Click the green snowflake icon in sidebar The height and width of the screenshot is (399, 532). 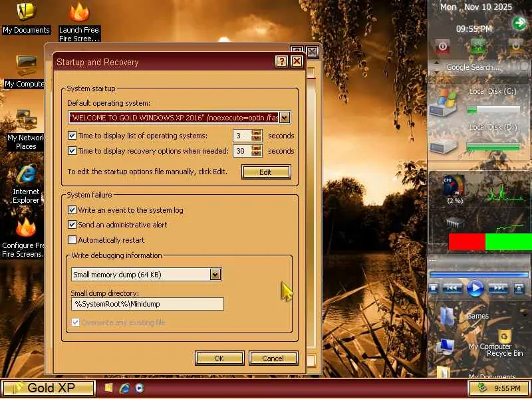pyautogui.click(x=477, y=46)
